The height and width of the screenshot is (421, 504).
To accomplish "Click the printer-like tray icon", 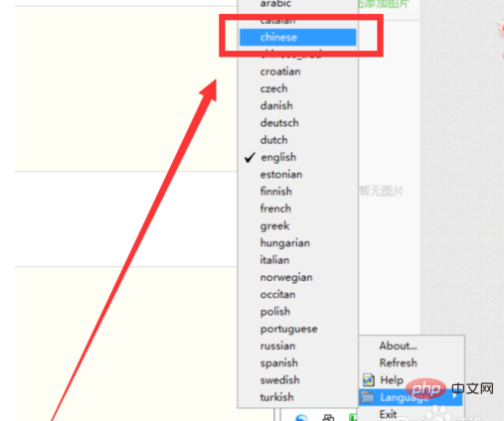I will tap(328, 418).
